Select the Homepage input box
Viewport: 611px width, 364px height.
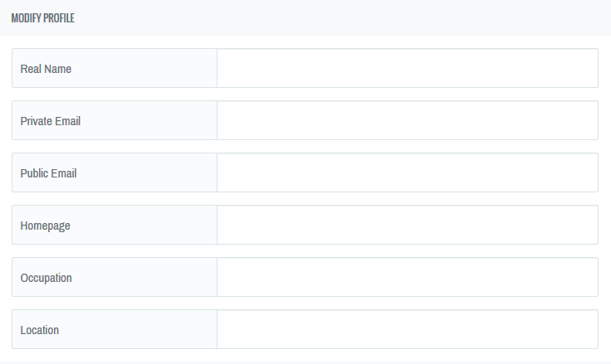[x=407, y=225]
